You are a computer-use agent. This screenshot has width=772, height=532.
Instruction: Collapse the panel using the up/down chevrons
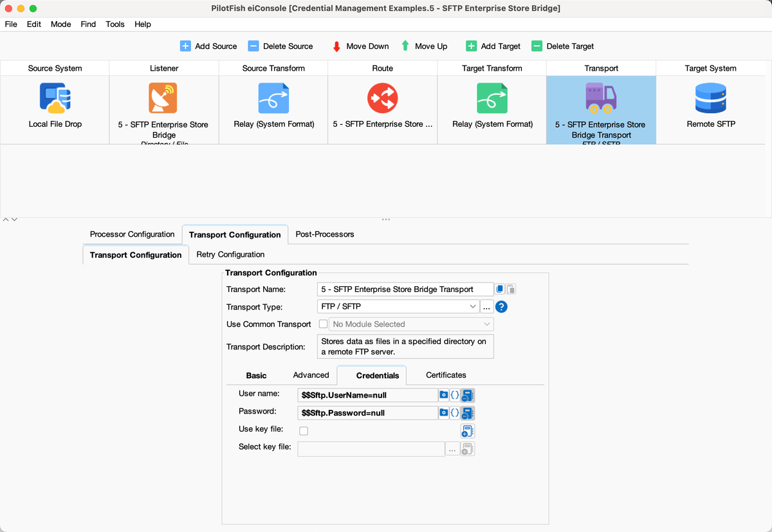point(10,219)
